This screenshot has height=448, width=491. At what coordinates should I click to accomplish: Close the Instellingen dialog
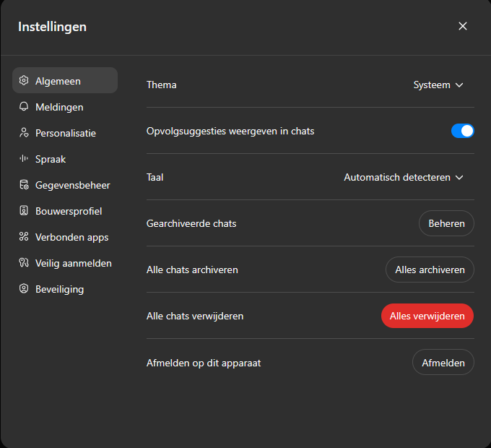point(463,26)
